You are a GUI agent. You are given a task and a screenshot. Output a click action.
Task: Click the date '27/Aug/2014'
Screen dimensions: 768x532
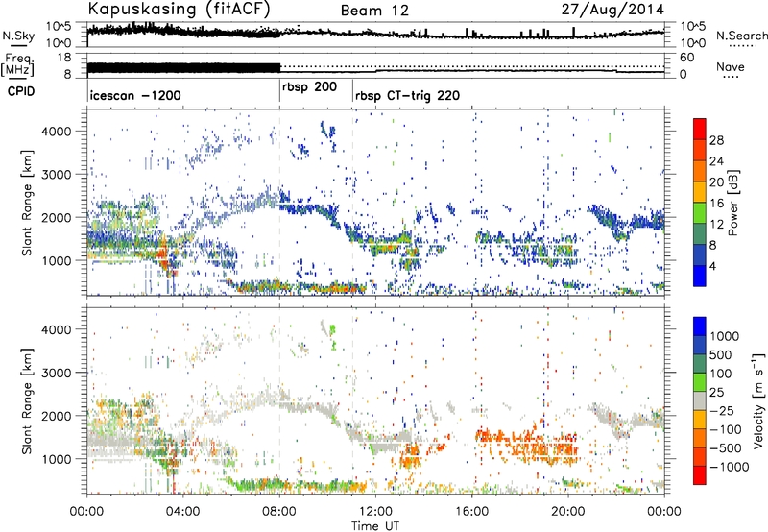tap(612, 10)
